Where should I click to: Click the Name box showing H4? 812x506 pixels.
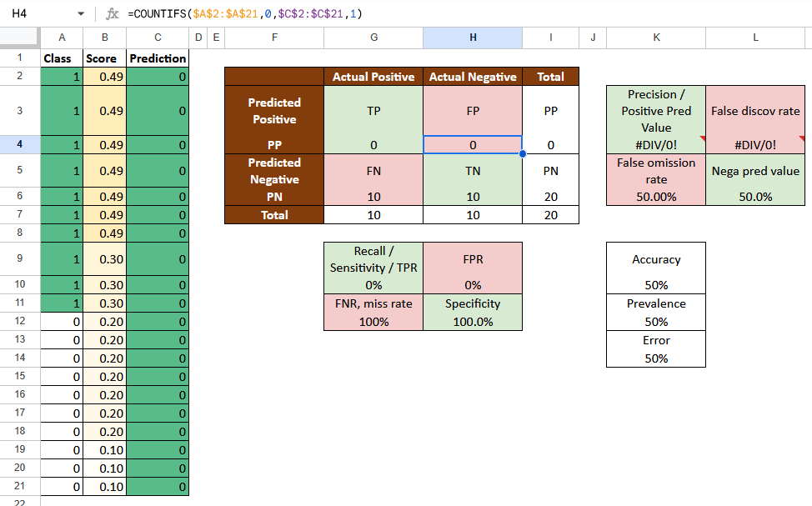tap(20, 13)
